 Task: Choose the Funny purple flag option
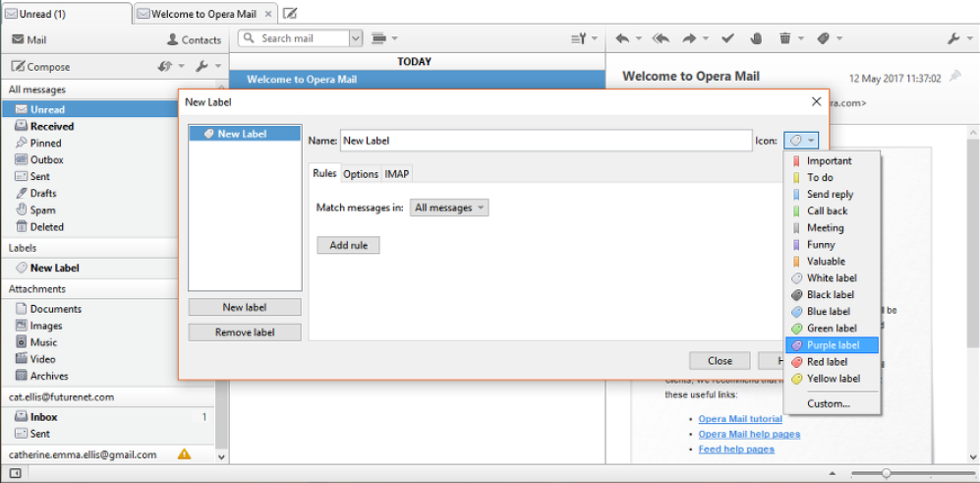(796, 245)
